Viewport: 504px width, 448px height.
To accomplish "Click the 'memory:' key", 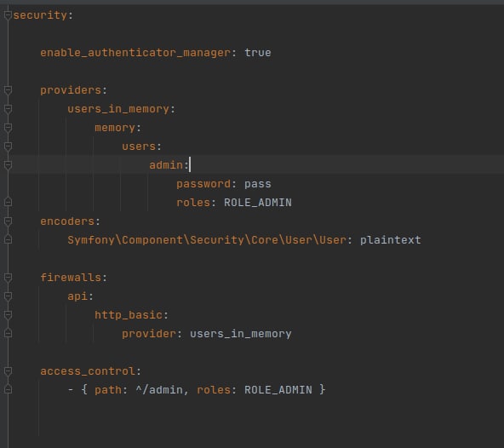I will pyautogui.click(x=118, y=128).
